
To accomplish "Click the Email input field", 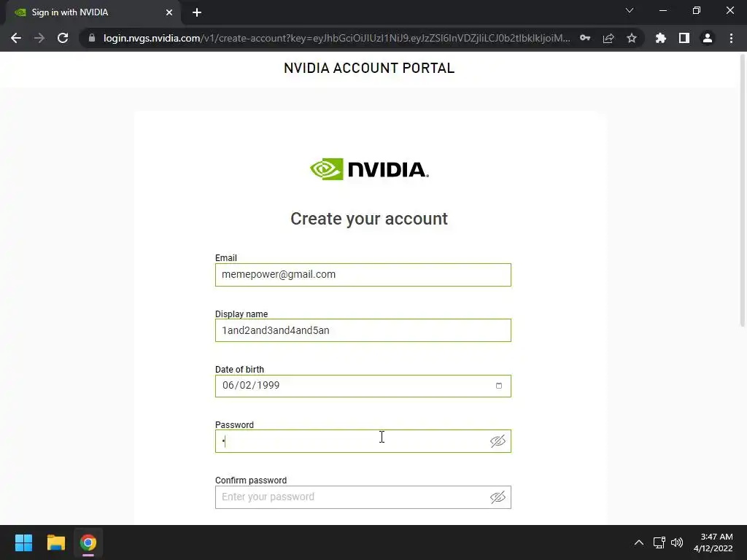I will 363,275.
